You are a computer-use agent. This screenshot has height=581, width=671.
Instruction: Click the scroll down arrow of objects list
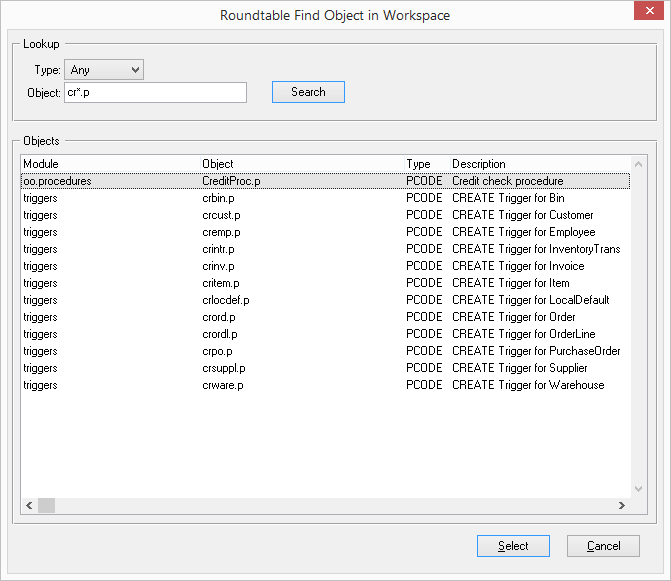click(x=638, y=489)
